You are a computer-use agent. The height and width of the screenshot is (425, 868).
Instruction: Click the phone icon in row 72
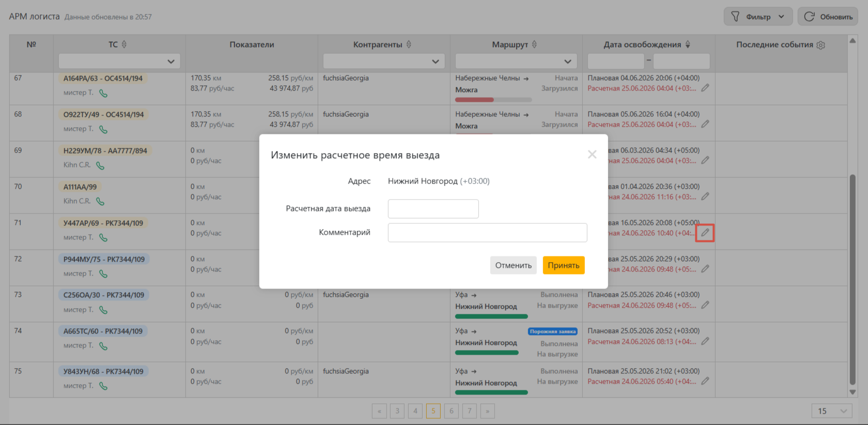point(103,274)
